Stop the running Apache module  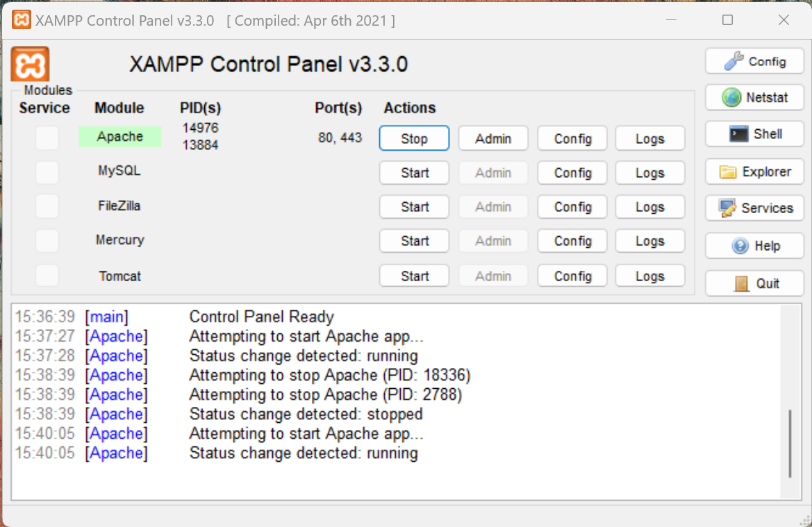(x=414, y=138)
